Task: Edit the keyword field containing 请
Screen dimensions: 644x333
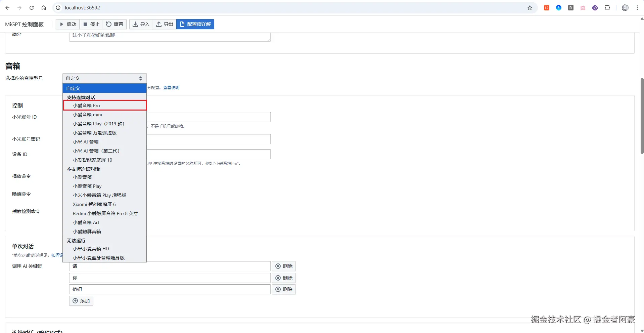Action: [x=170, y=266]
